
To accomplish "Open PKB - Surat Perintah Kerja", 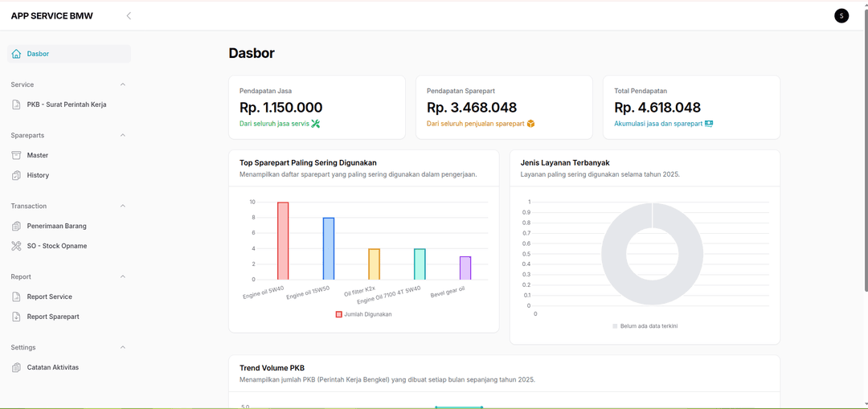I will point(69,104).
